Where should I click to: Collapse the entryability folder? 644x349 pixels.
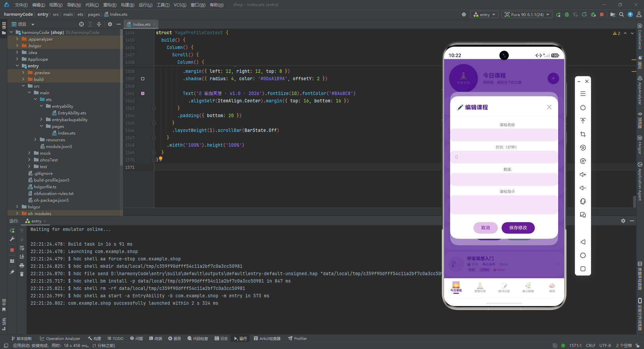[x=41, y=106]
